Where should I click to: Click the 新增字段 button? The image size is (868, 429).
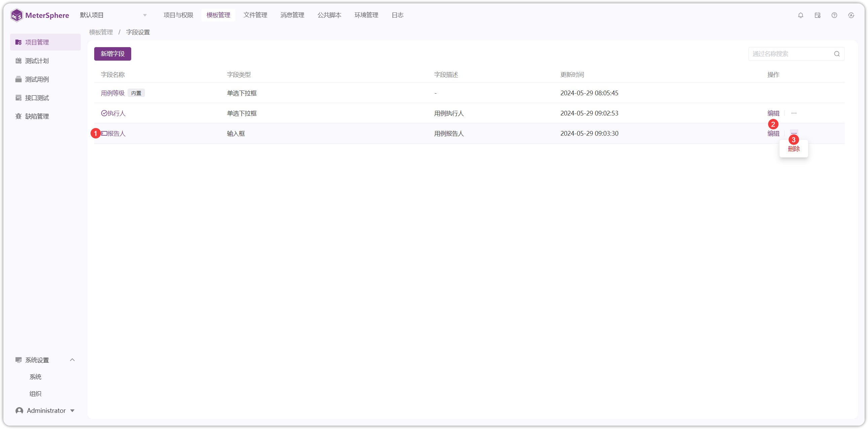(x=113, y=54)
